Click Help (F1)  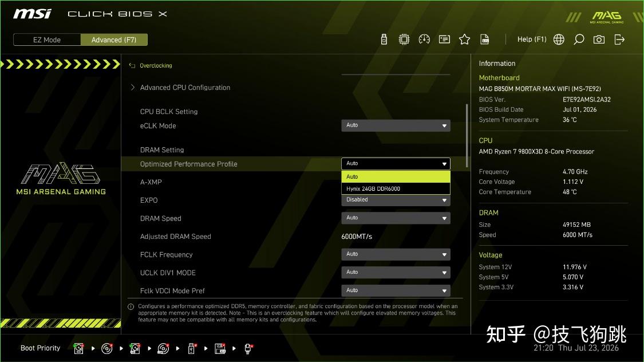pos(532,40)
